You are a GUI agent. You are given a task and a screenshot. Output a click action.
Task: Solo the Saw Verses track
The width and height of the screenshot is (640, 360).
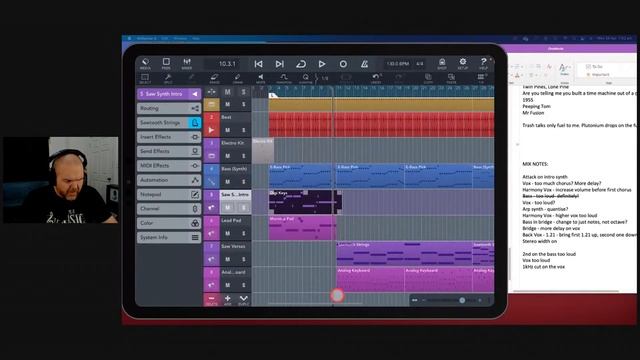click(x=244, y=259)
